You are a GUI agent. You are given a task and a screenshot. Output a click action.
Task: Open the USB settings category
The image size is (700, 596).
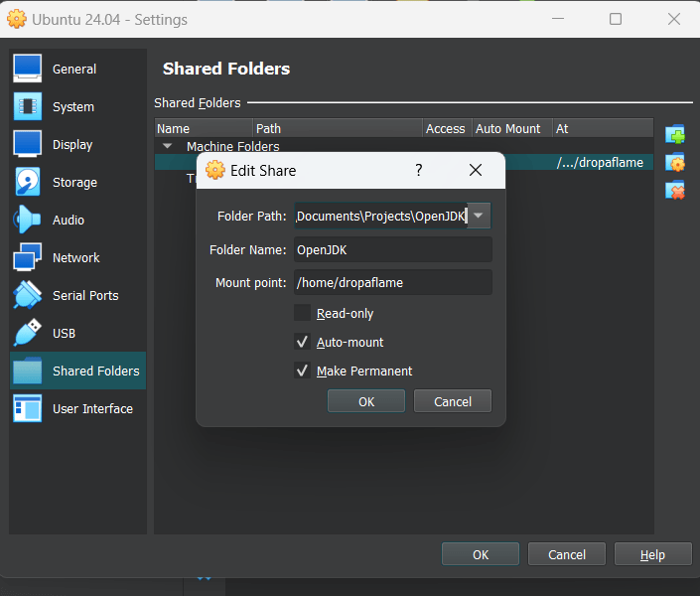[x=77, y=334]
